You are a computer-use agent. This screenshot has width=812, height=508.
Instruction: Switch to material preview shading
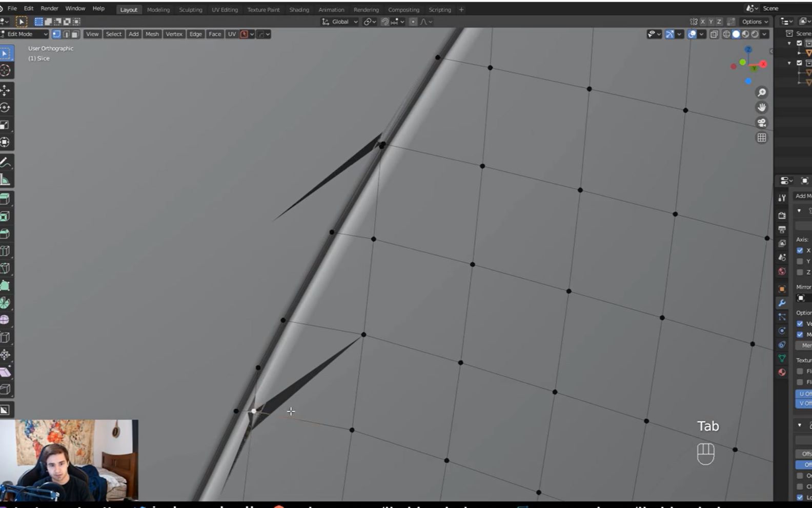(x=745, y=34)
